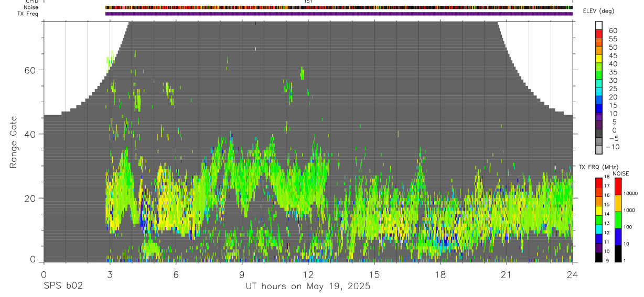Click the multicolored Noise strip above plot

(x=339, y=8)
